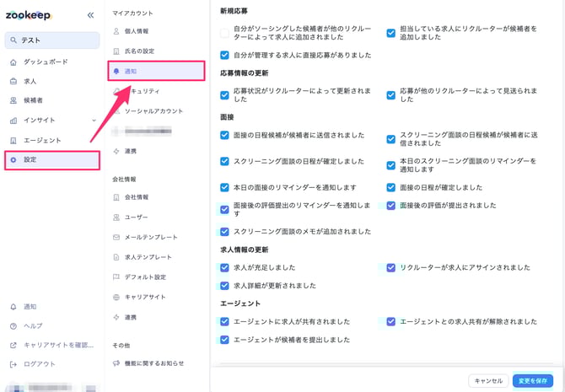Uncheck 自分が管理する求人に直接応募がありました
Image resolution: width=565 pixels, height=392 pixels.
[224, 55]
